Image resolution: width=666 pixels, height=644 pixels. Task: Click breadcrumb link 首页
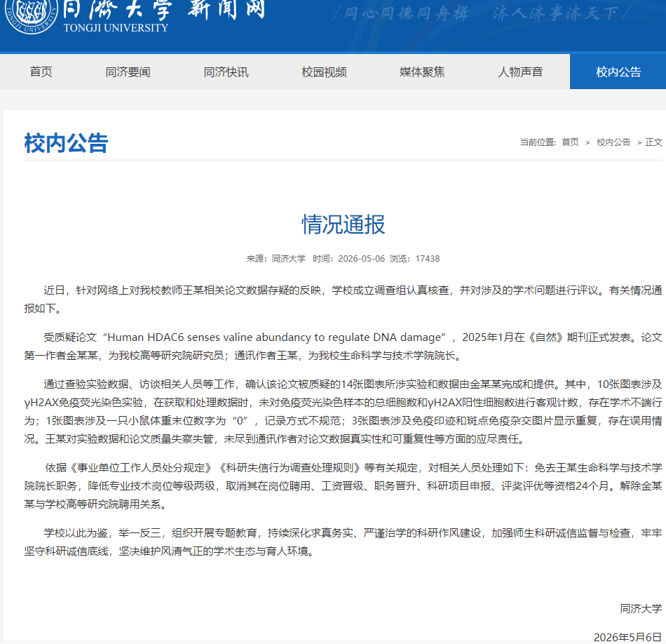570,142
